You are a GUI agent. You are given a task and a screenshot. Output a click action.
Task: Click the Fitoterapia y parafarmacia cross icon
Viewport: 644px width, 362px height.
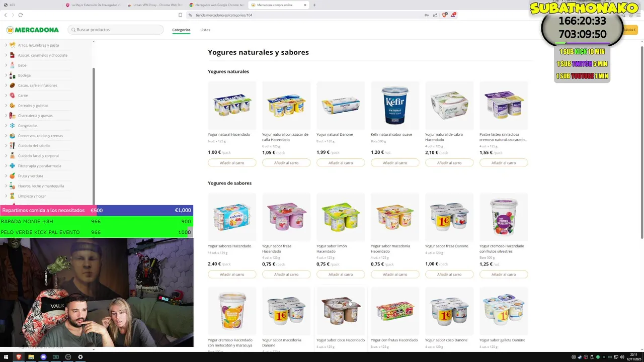pos(12,166)
